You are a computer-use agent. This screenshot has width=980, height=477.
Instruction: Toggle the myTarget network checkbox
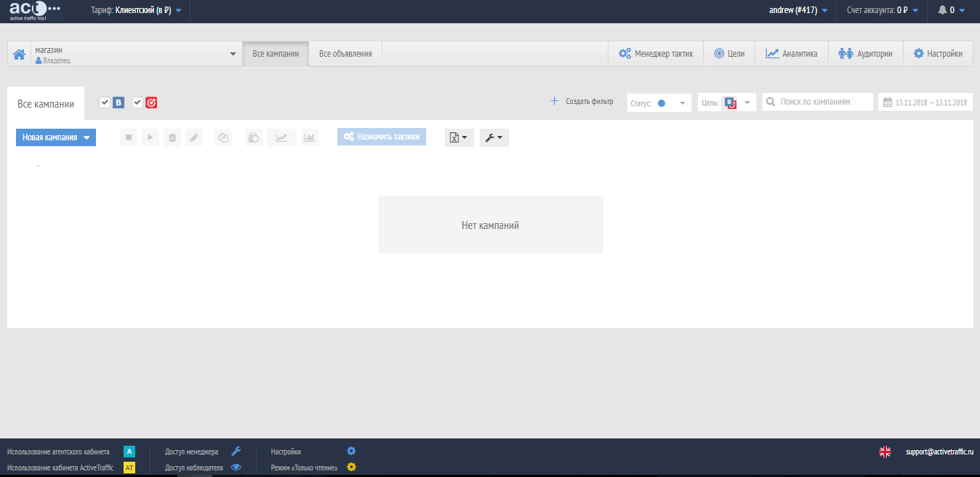[x=137, y=103]
